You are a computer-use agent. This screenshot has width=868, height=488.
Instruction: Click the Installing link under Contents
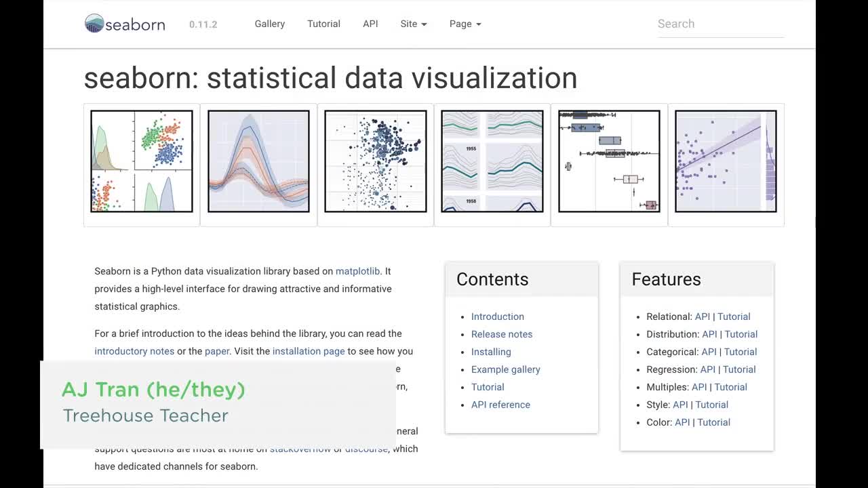(x=491, y=352)
